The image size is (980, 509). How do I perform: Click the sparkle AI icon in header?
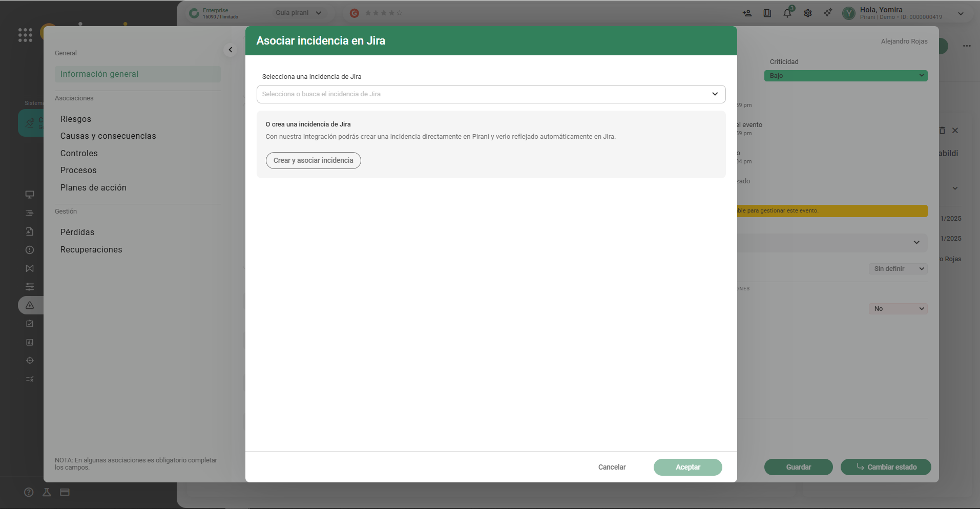[x=828, y=13]
